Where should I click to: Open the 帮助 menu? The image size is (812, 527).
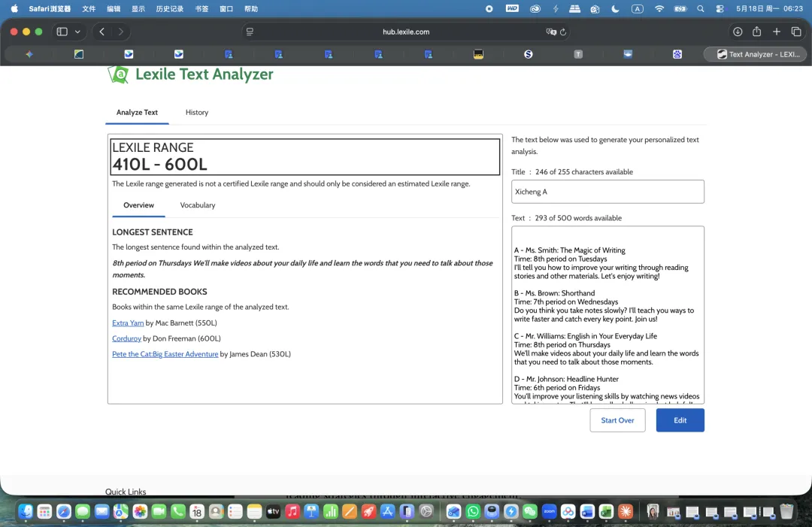(251, 8)
